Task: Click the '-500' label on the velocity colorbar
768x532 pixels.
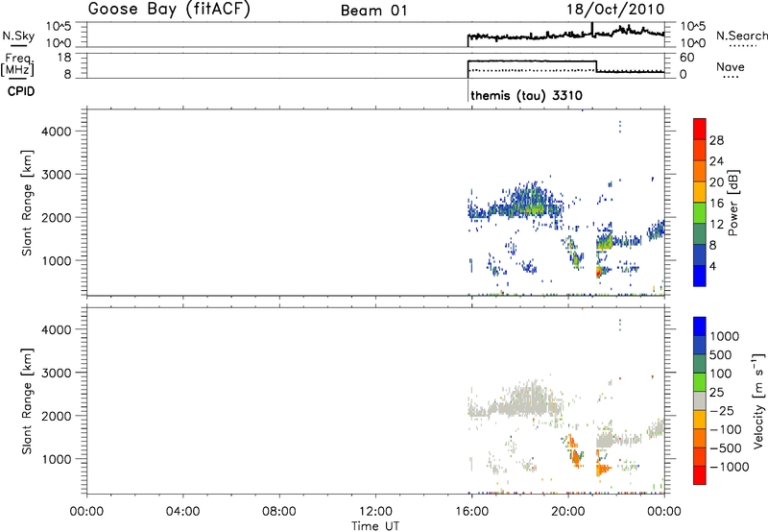Action: (x=726, y=447)
